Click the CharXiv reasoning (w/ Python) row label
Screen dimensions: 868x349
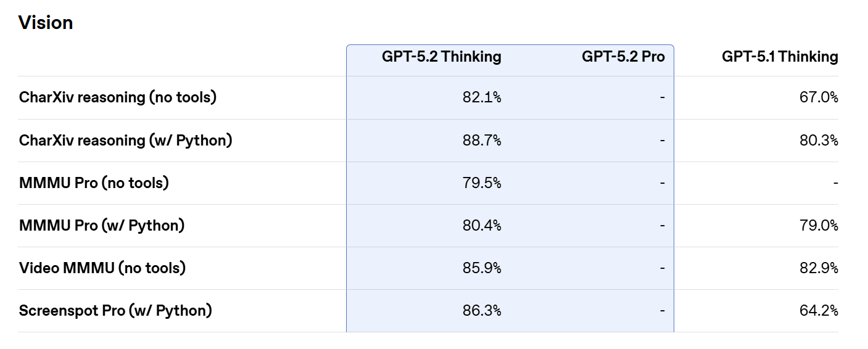click(x=126, y=141)
